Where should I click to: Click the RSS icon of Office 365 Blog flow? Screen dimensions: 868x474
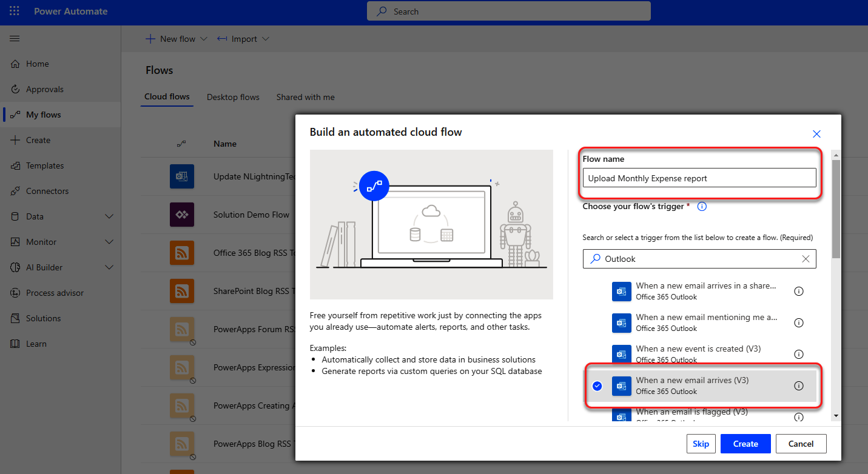coord(182,253)
